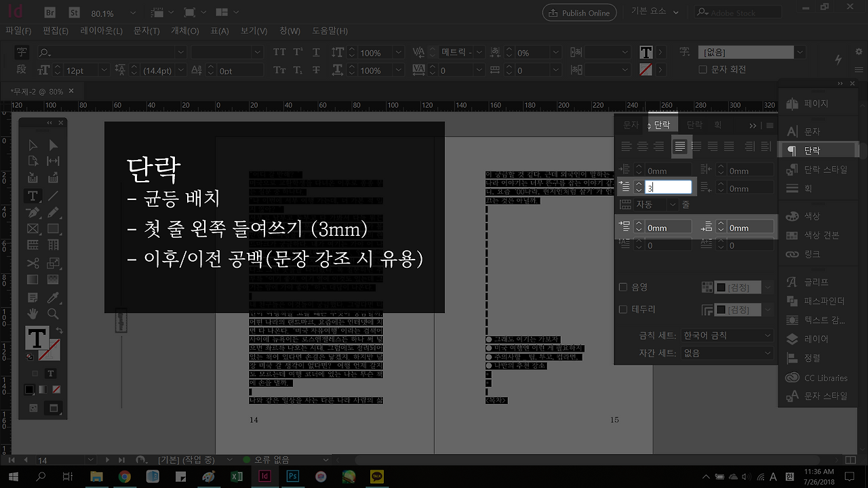Open the 문자(T) menu

click(x=146, y=31)
